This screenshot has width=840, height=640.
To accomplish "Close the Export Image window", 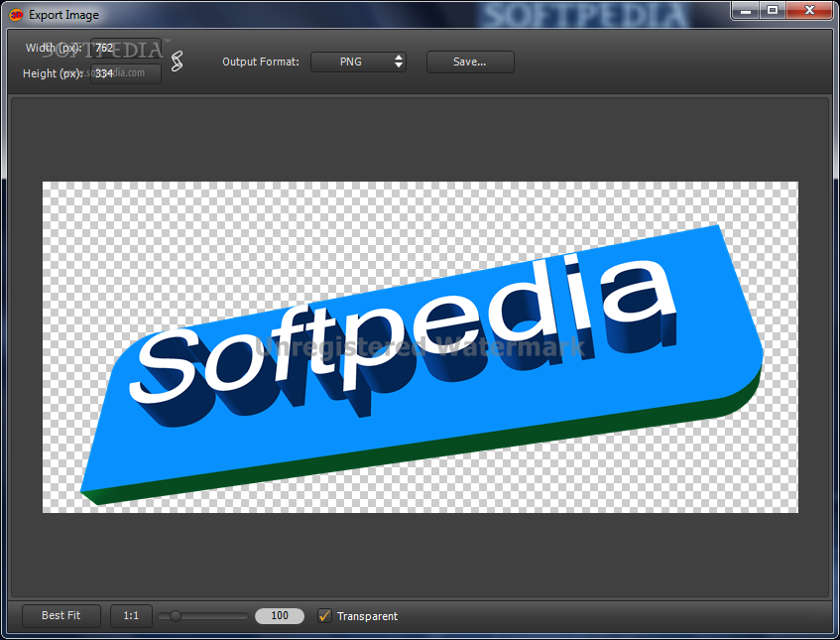I will 810,10.
